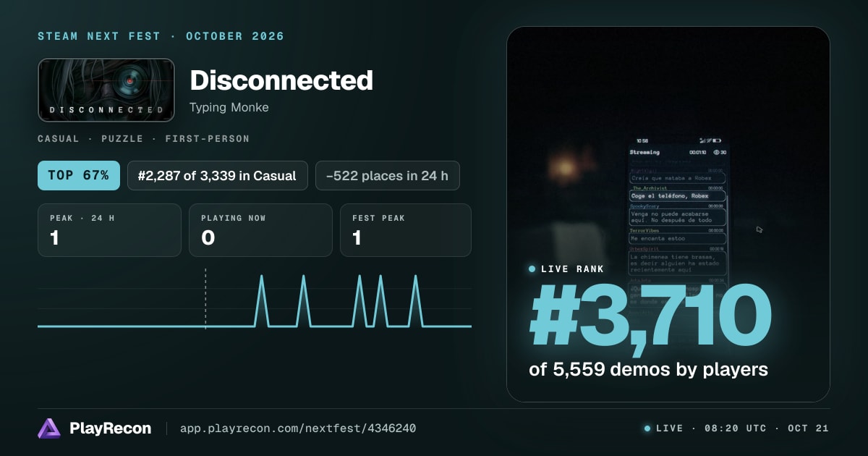Click the Typing Monke developer name
Screen dimensions: 868x456
tap(229, 107)
